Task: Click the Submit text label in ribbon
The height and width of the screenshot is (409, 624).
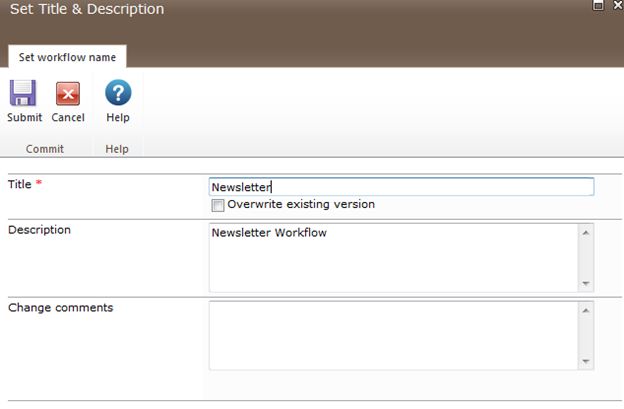Action: coord(24,118)
